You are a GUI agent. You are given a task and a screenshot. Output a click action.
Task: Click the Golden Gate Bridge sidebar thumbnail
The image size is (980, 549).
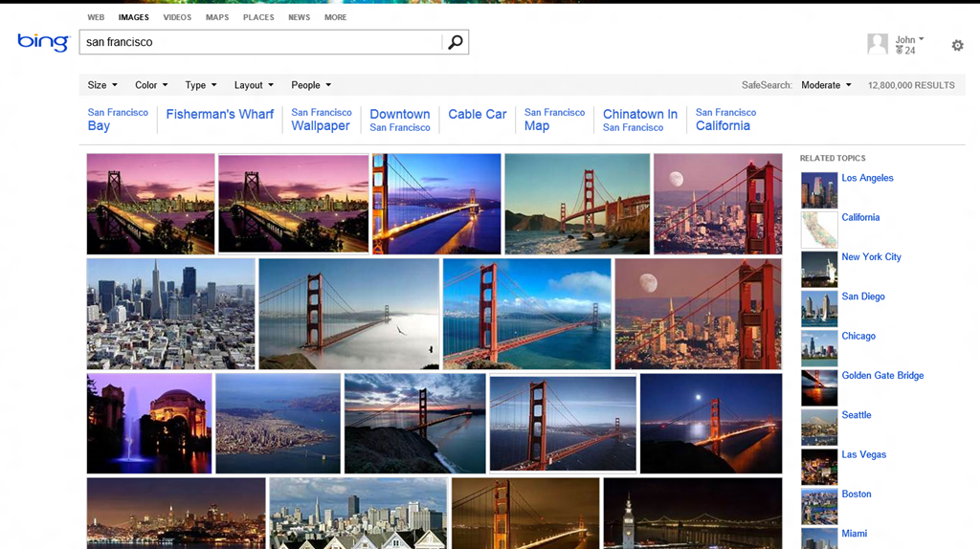click(819, 388)
